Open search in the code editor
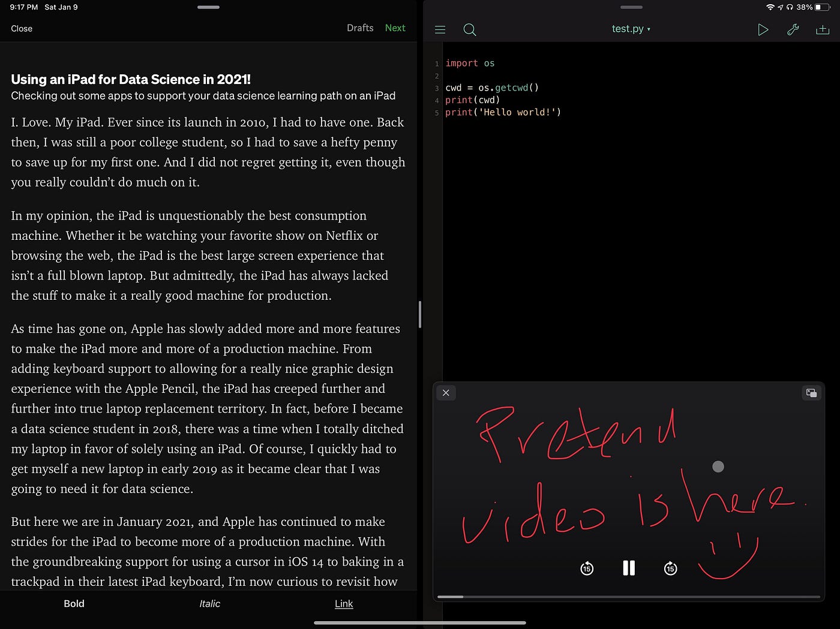 pyautogui.click(x=470, y=29)
